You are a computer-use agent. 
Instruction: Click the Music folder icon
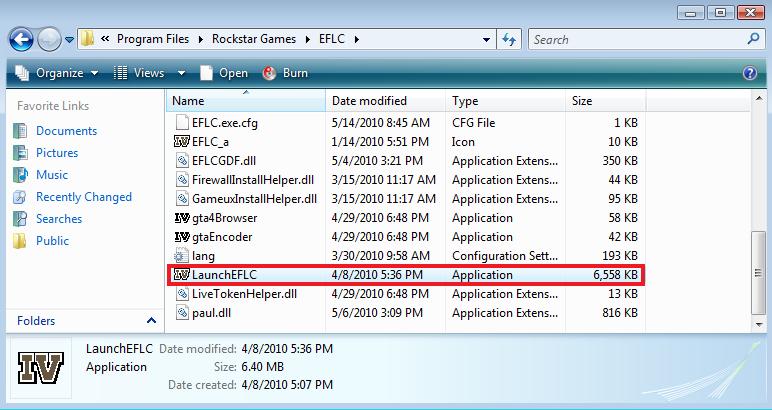click(20, 175)
